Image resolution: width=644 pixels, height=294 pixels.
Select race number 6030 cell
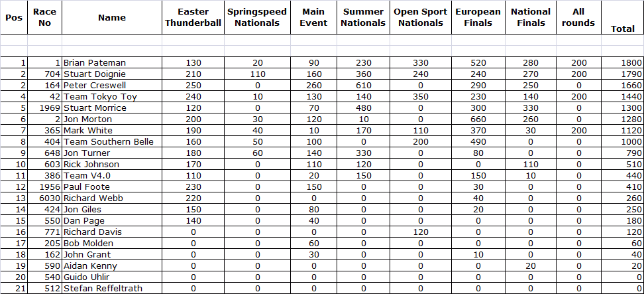46,198
